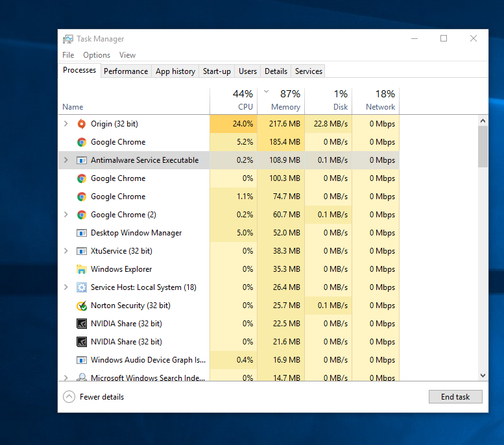The image size is (504, 445).
Task: Switch to the Services tab
Action: click(309, 71)
